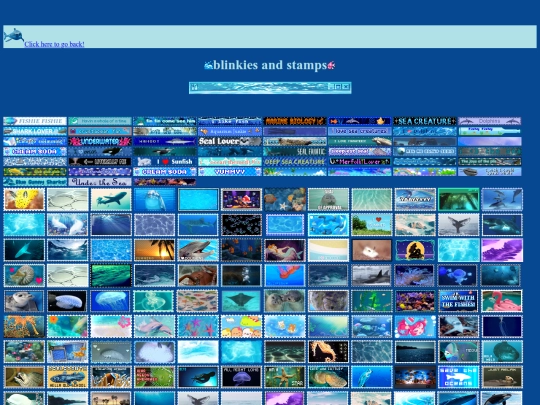Open the 'YUMMYY' blinkie
Viewport: 540px width, 405px height.
click(x=230, y=172)
